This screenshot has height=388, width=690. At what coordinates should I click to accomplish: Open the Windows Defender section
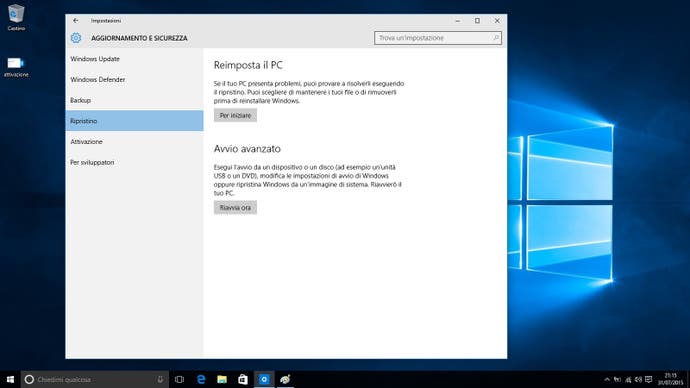134,80
